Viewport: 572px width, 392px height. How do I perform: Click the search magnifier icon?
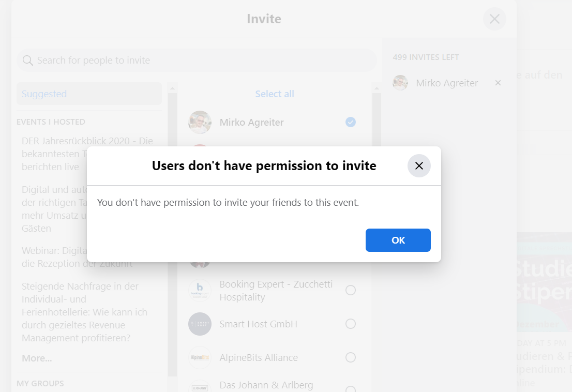(x=27, y=61)
